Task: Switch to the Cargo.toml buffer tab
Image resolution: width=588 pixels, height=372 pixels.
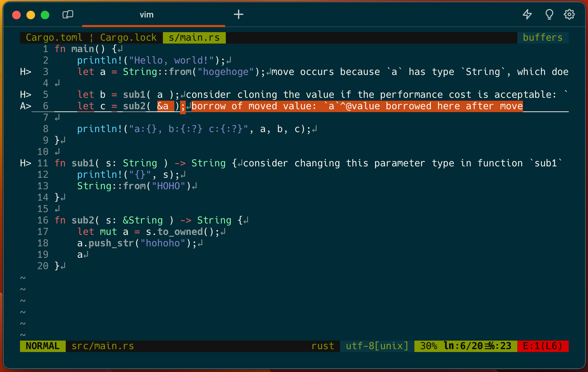Action: click(x=54, y=37)
